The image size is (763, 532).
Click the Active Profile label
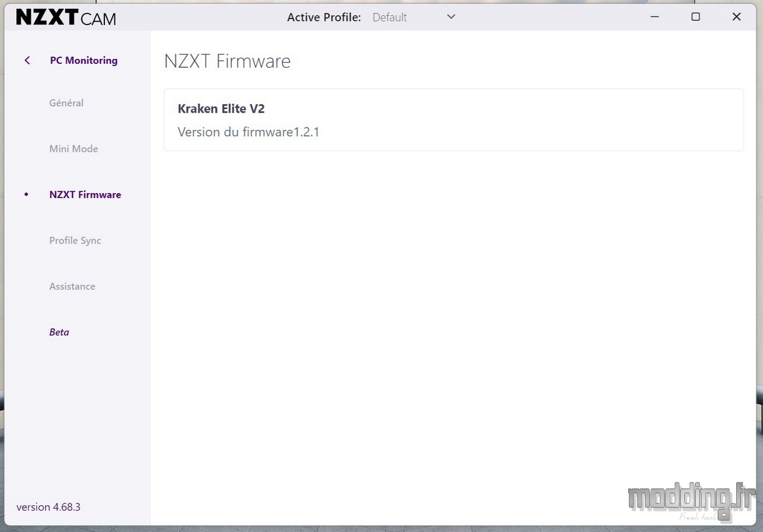(324, 17)
